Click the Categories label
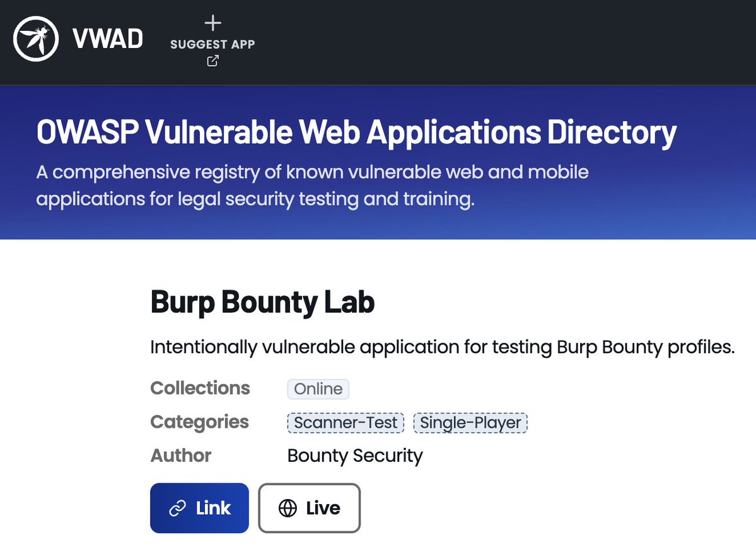This screenshot has width=756, height=559. 200,422
